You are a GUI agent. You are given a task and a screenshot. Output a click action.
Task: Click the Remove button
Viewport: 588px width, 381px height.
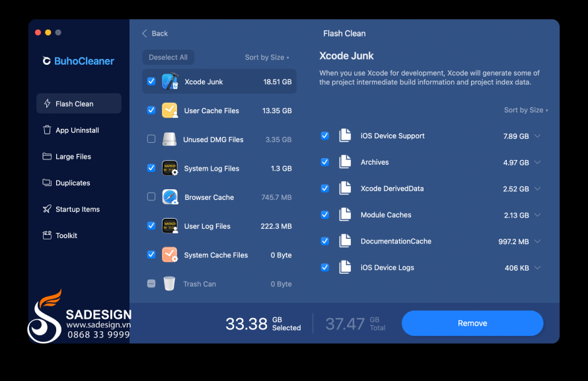pos(472,323)
